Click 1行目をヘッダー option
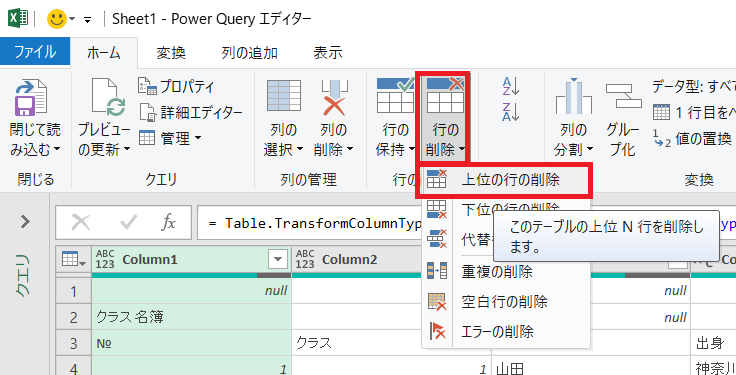 [694, 112]
